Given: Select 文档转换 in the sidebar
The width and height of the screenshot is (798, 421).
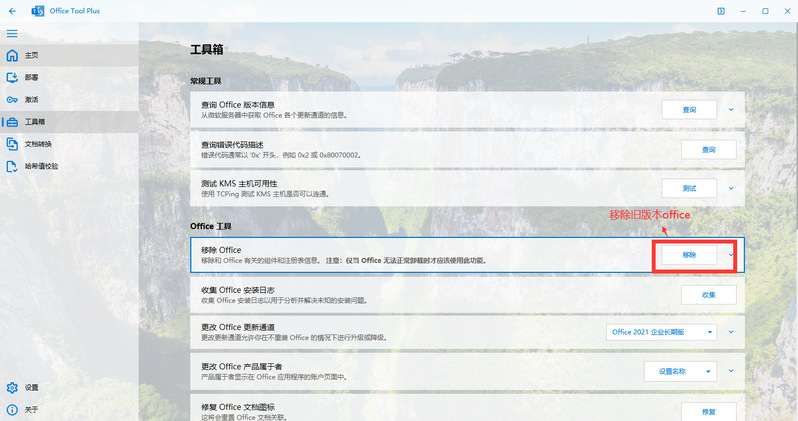Looking at the screenshot, I should coord(40,143).
